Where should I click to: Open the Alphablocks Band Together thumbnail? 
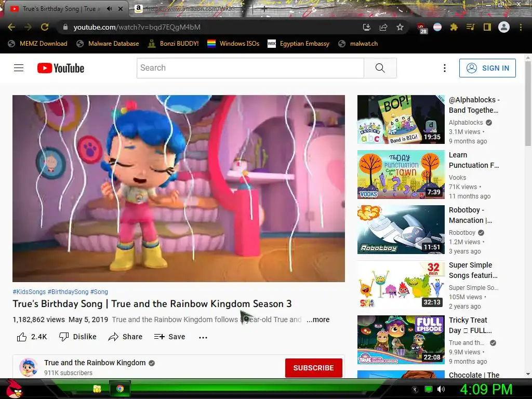tap(401, 119)
